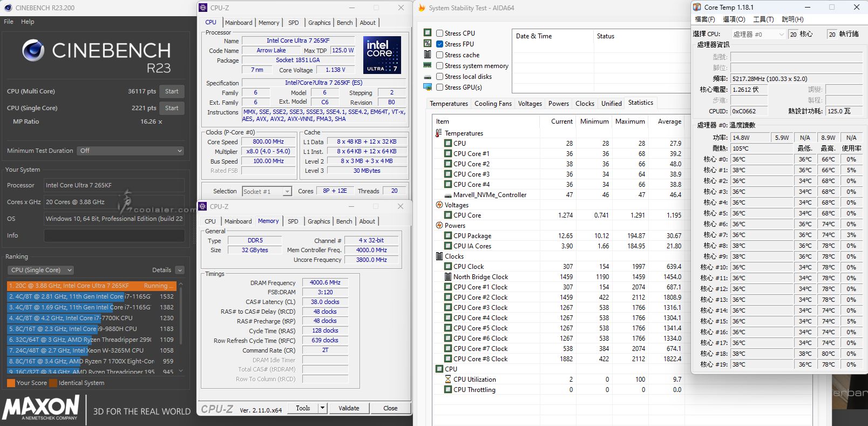Open the Voltages tab in AIDA64

tap(530, 104)
